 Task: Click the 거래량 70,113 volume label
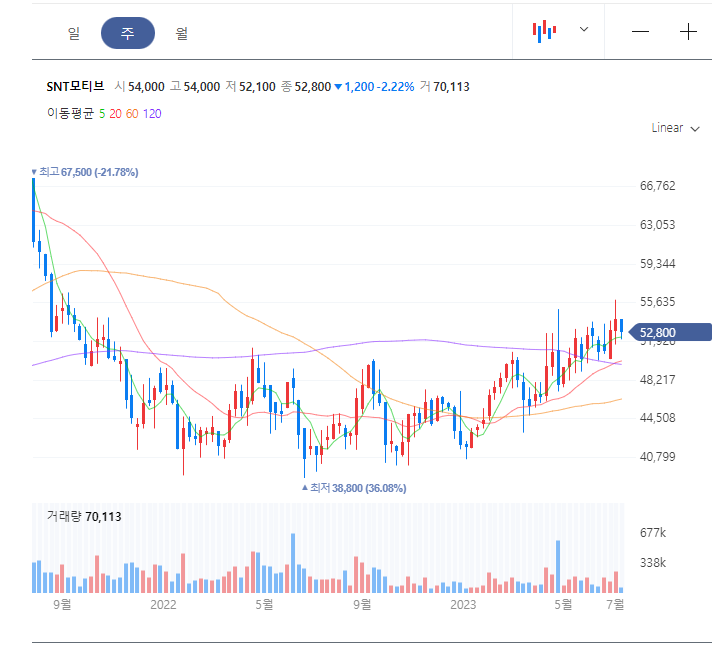click(x=84, y=516)
